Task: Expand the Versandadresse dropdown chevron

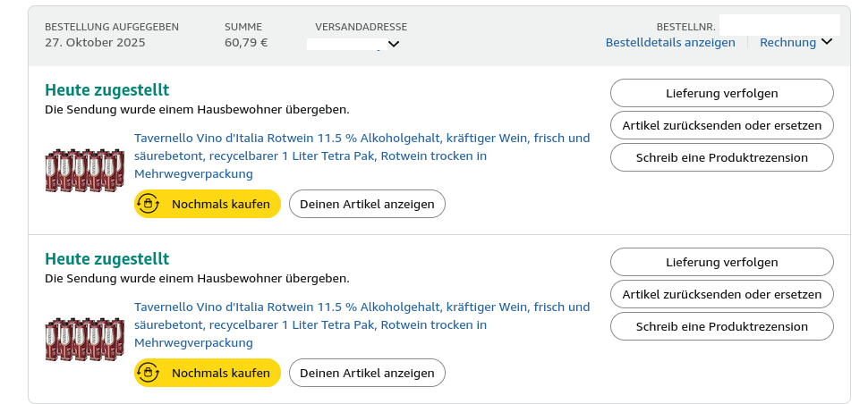Action: [x=394, y=43]
